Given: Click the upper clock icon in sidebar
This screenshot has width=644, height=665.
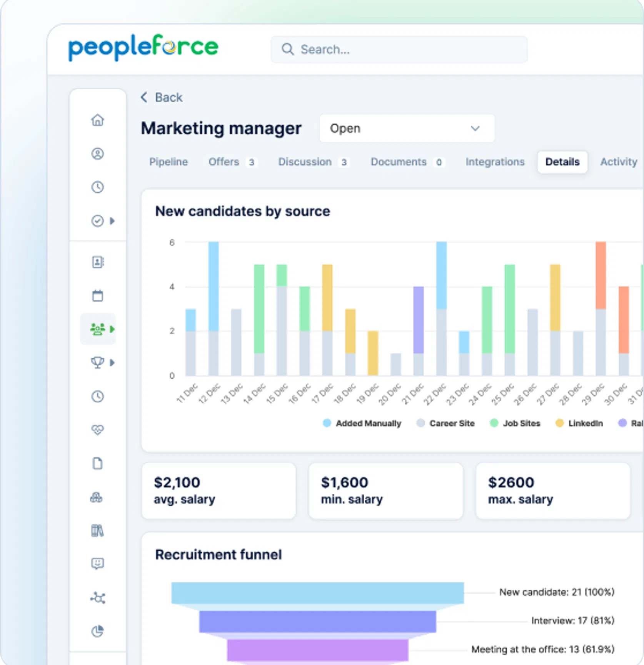Looking at the screenshot, I should point(98,187).
